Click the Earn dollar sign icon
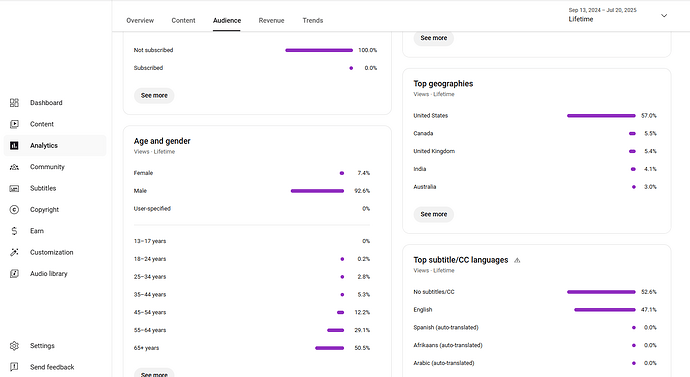The image size is (690, 377). (14, 231)
